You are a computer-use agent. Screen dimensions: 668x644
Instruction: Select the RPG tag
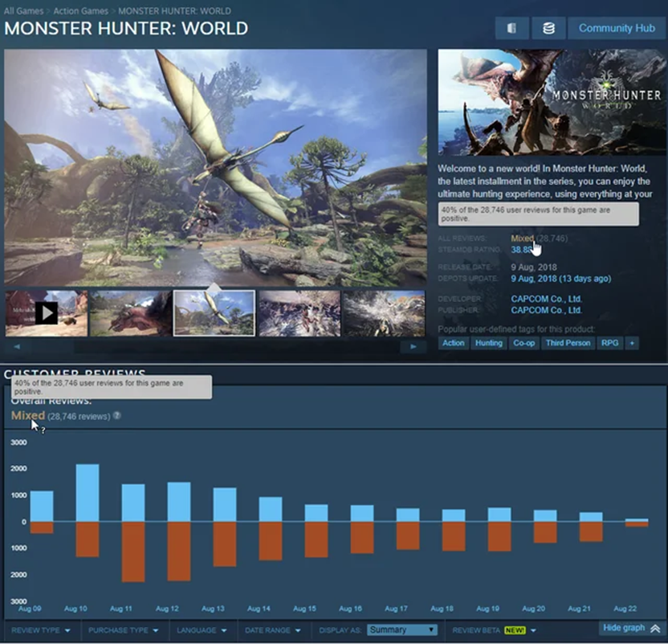coord(609,343)
